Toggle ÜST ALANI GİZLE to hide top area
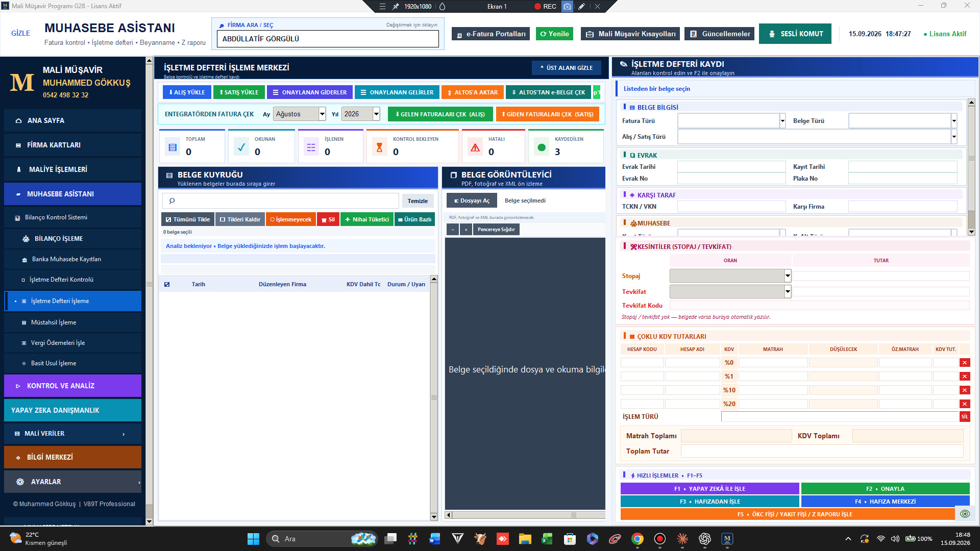The image size is (980, 551). point(566,68)
